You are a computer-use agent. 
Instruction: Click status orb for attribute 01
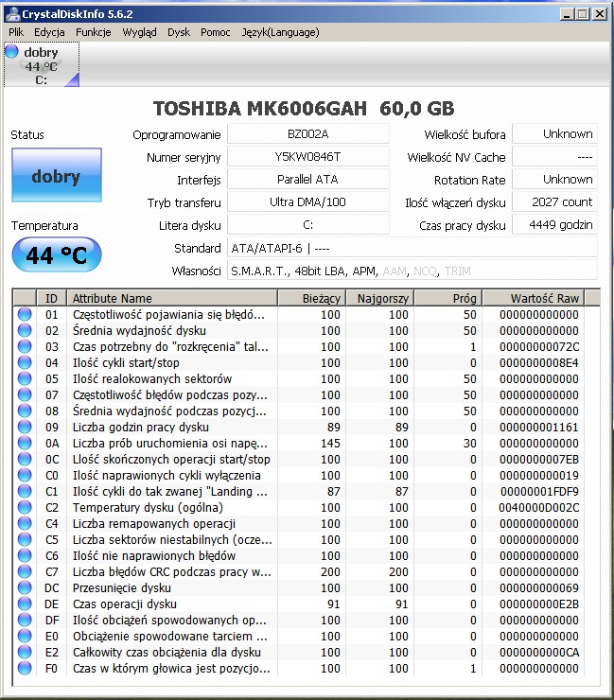(25, 314)
